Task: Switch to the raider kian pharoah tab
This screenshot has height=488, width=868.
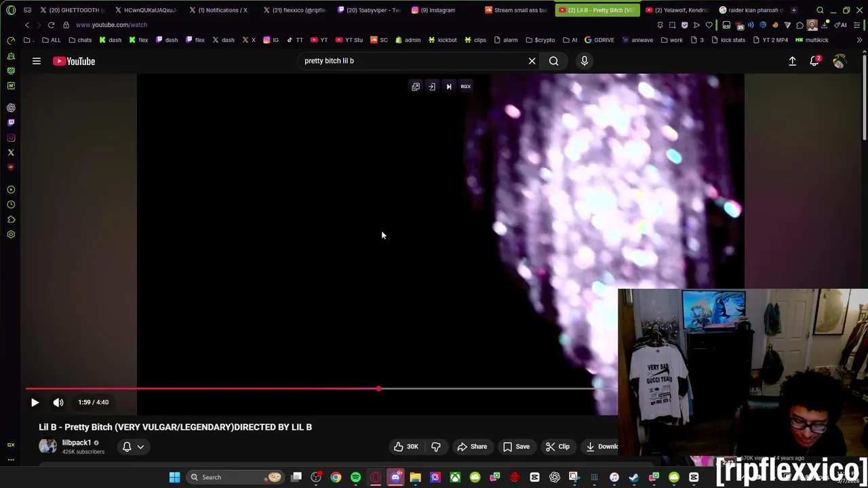Action: tap(751, 10)
